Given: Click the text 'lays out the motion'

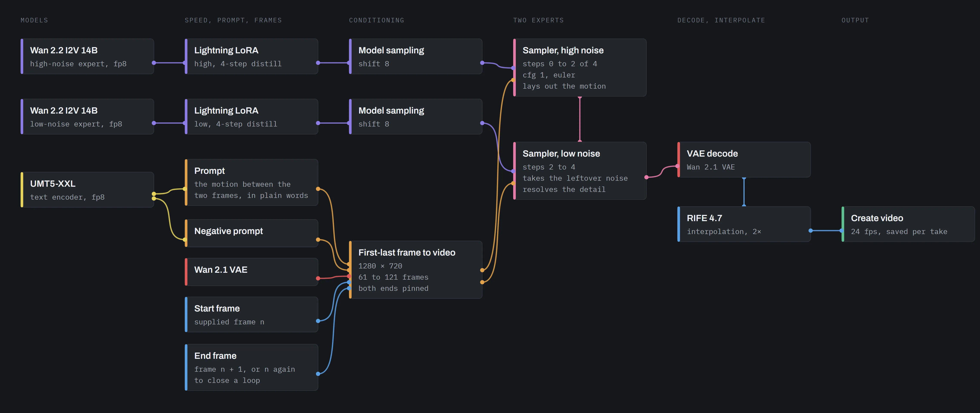Looking at the screenshot, I should pos(564,86).
